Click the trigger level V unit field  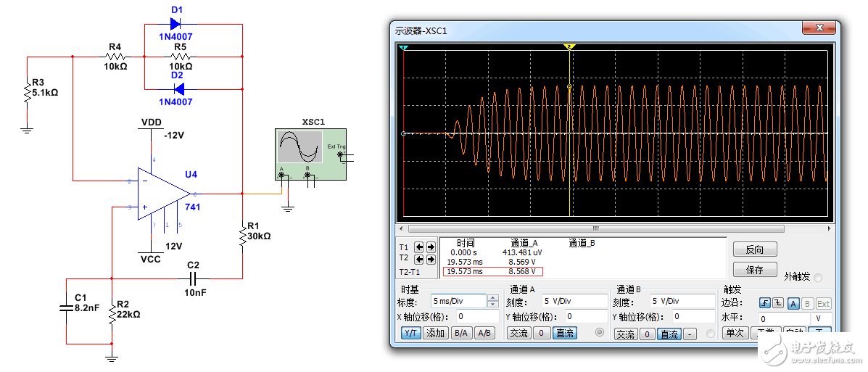coord(822,319)
